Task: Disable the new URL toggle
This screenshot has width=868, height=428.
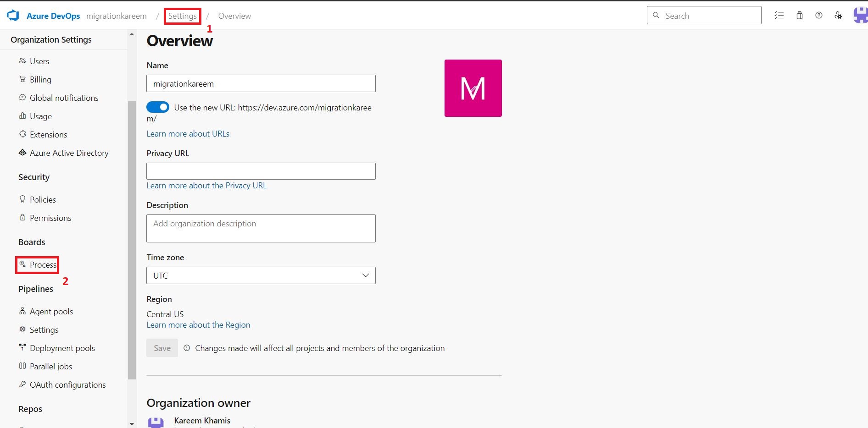Action: [157, 107]
